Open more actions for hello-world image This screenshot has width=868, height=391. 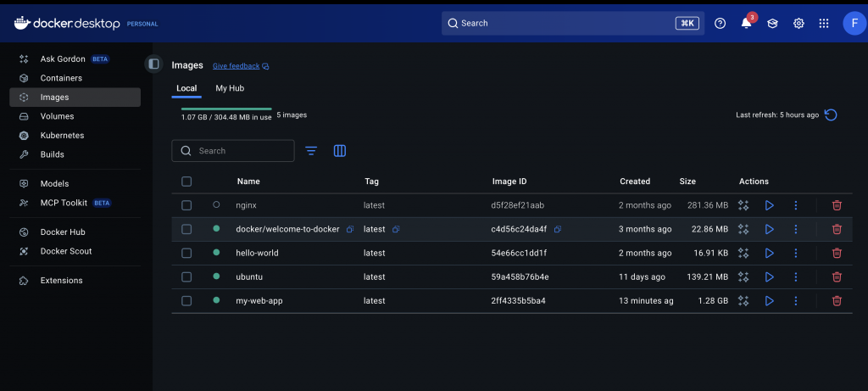tap(795, 253)
